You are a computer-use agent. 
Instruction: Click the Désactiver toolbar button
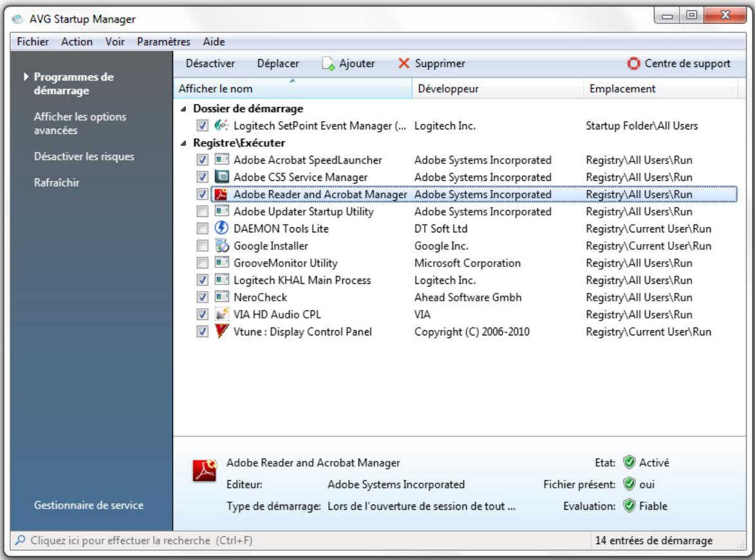click(210, 64)
